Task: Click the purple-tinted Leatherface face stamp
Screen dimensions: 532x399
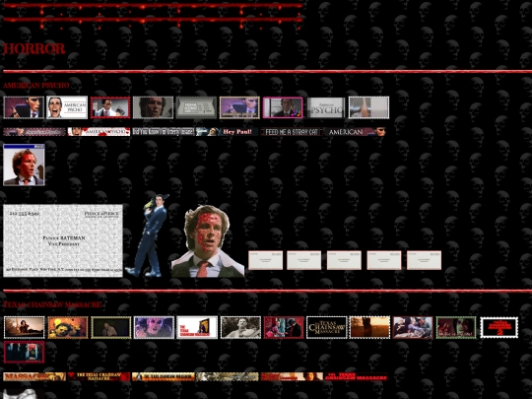Action: pyautogui.click(x=154, y=327)
